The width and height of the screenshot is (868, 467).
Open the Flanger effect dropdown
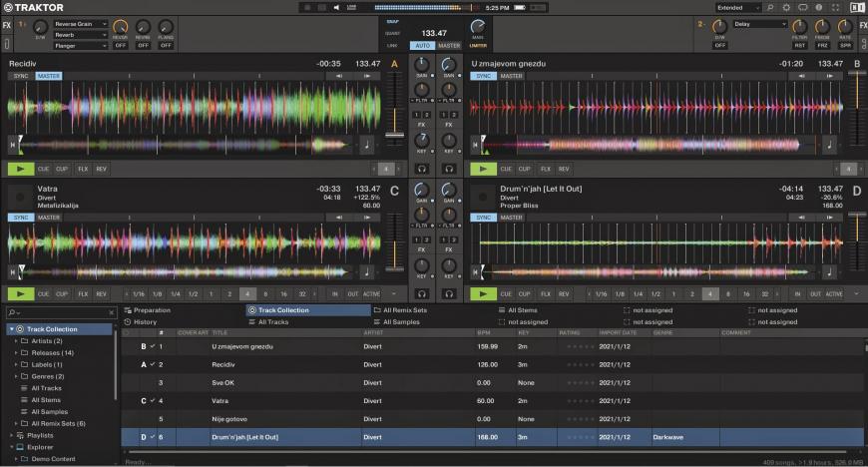pos(80,46)
